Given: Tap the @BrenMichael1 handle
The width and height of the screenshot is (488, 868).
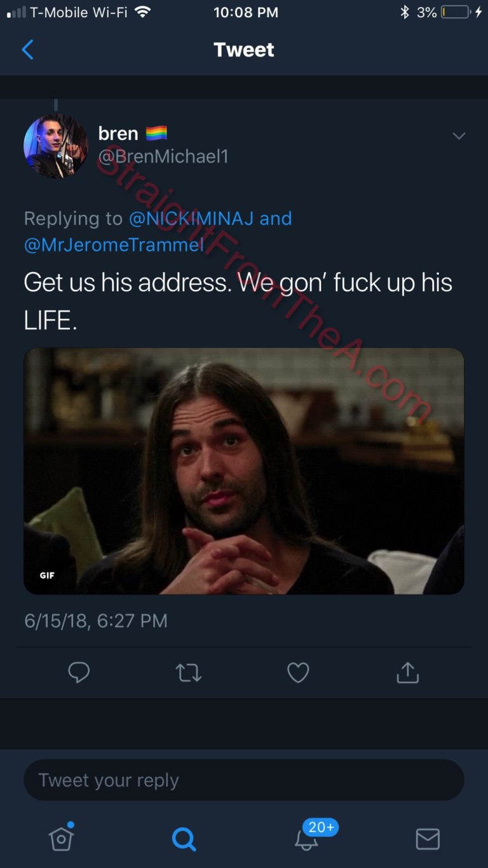Looking at the screenshot, I should pos(163,156).
